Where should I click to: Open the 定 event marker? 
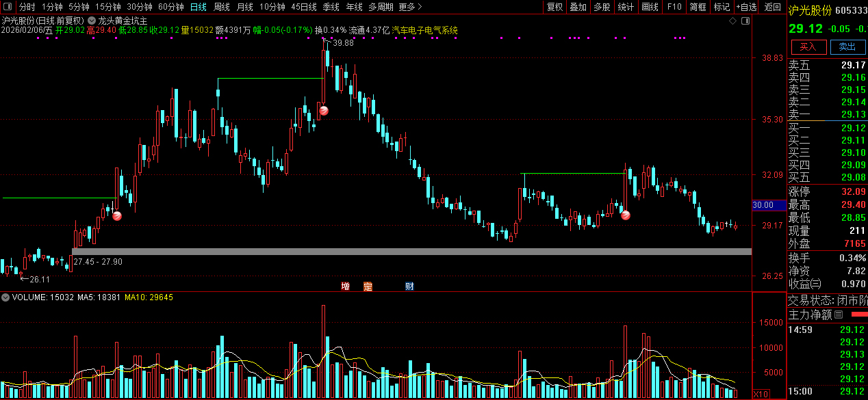click(368, 286)
